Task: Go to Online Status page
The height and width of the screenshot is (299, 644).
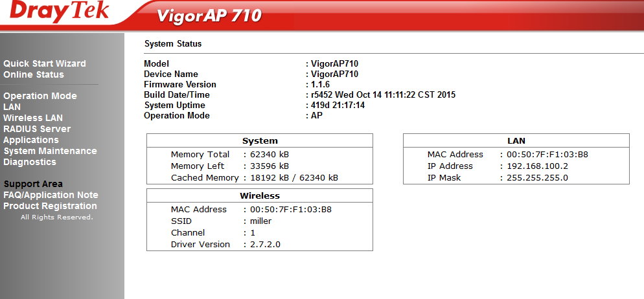Action: click(x=34, y=74)
